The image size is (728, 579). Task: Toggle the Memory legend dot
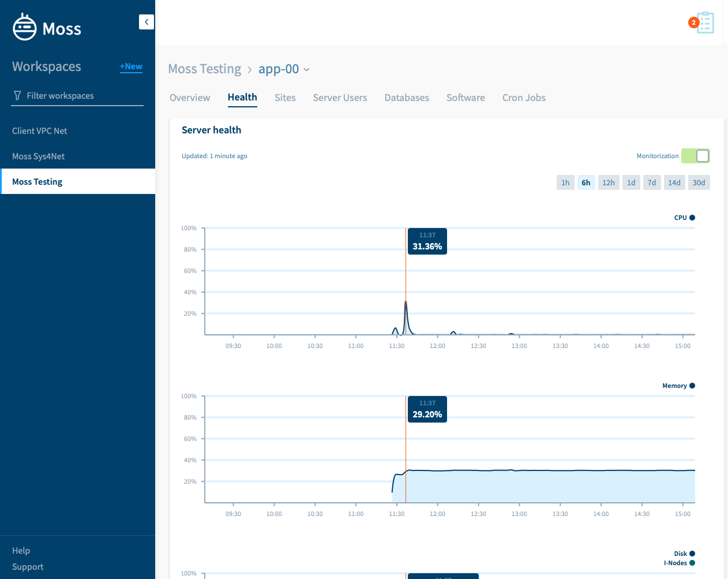[x=692, y=386]
